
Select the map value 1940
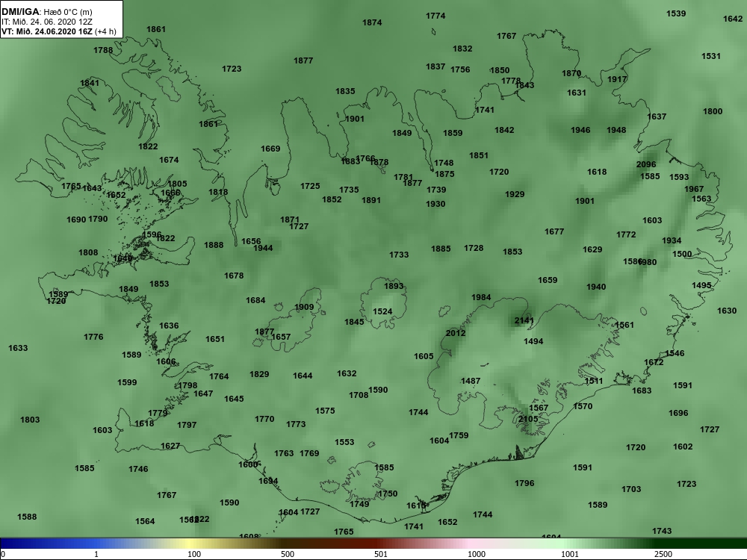pos(596,287)
